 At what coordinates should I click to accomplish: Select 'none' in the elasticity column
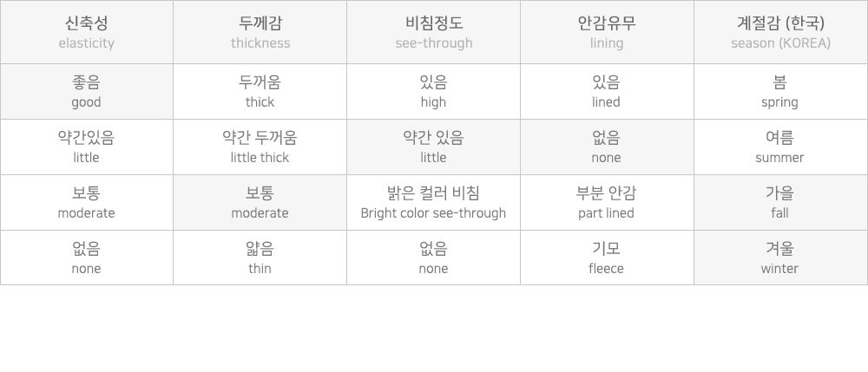point(86,258)
